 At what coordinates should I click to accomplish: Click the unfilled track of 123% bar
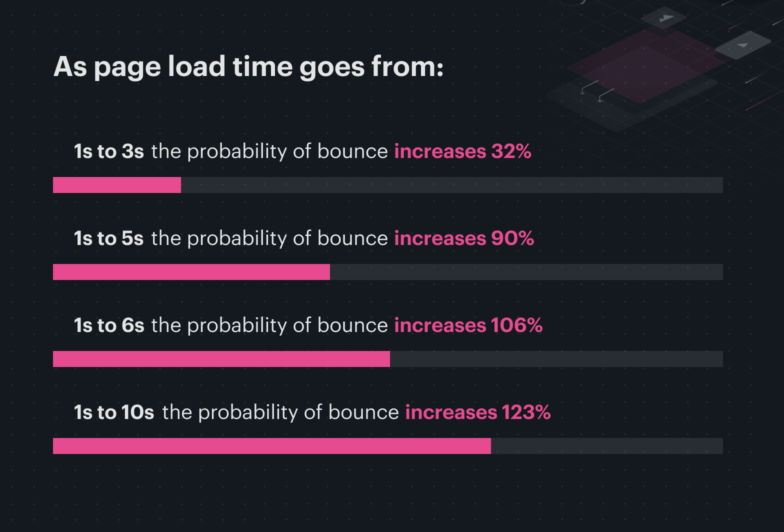click(x=606, y=446)
